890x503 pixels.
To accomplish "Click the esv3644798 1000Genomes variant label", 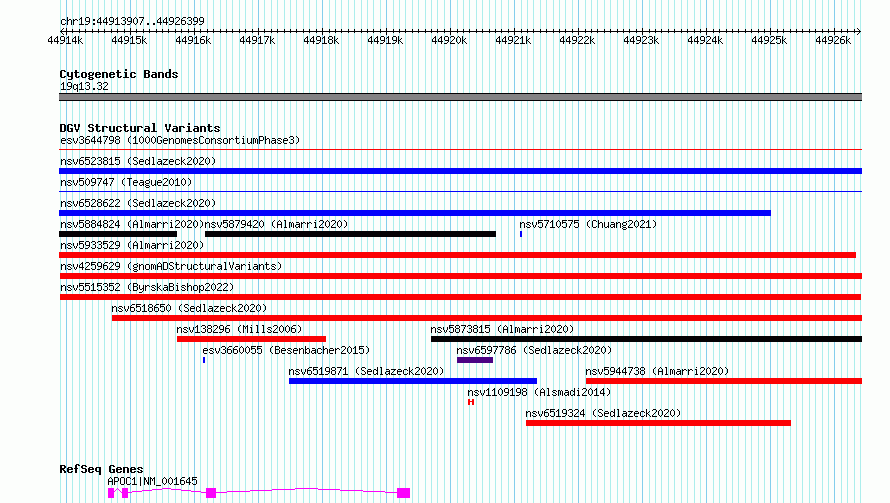I will coord(180,140).
